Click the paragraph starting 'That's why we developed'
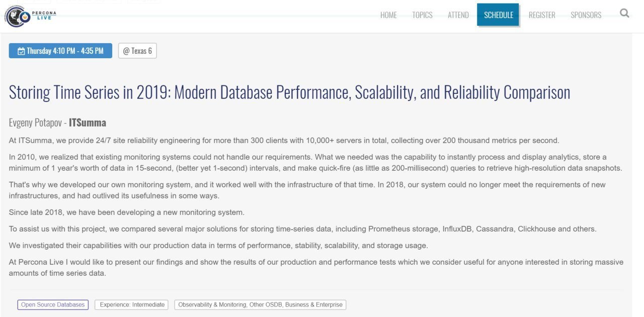Image resolution: width=644 pixels, height=317 pixels. [x=307, y=190]
